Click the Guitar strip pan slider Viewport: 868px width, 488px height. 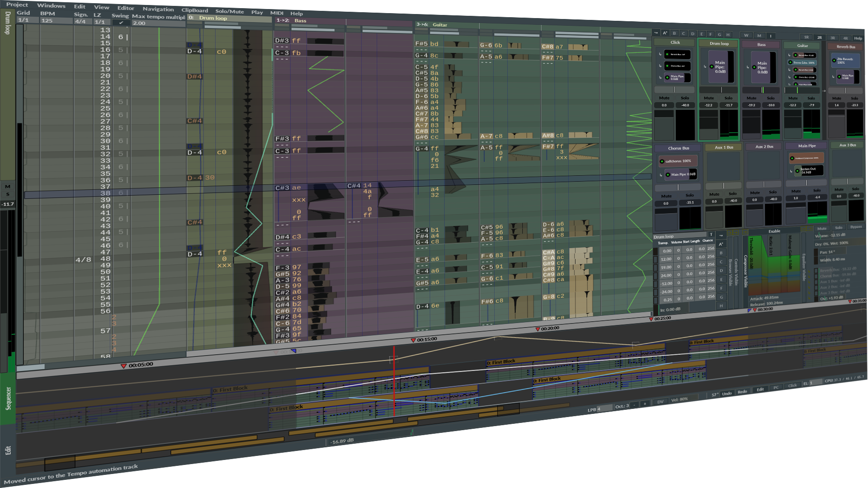(802, 90)
